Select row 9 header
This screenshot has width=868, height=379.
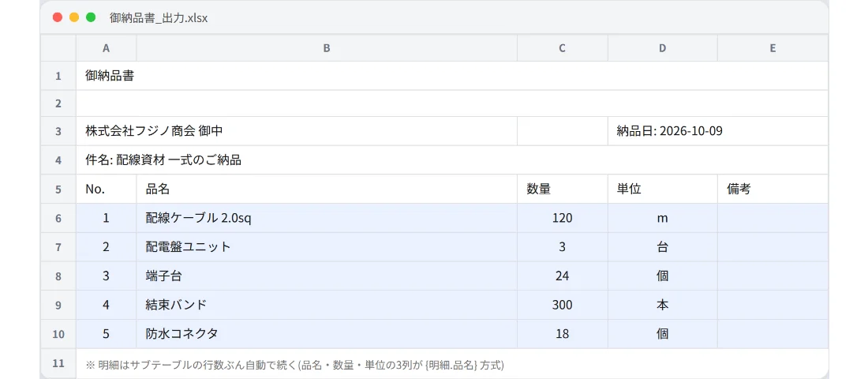coord(58,305)
